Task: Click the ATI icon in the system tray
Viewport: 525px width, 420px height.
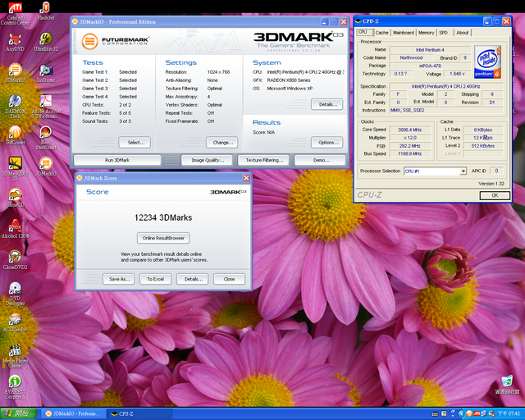Action: [476, 414]
